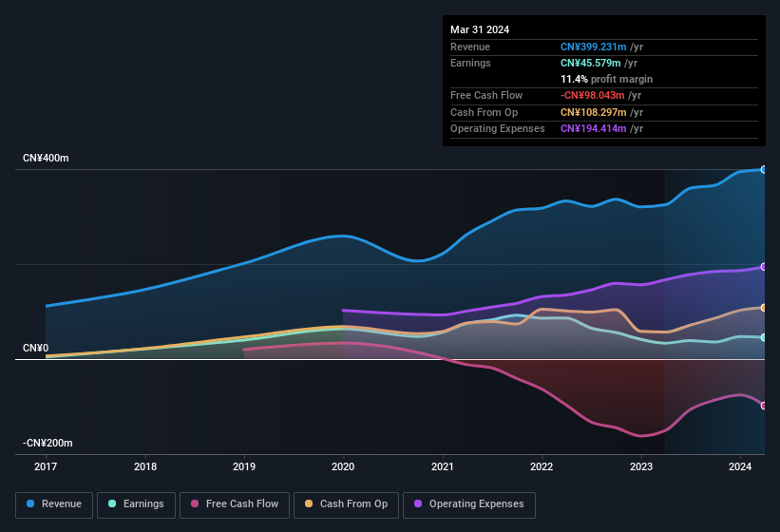Click the Operating Expenses label in tooltip
The image size is (780, 532).
(498, 128)
